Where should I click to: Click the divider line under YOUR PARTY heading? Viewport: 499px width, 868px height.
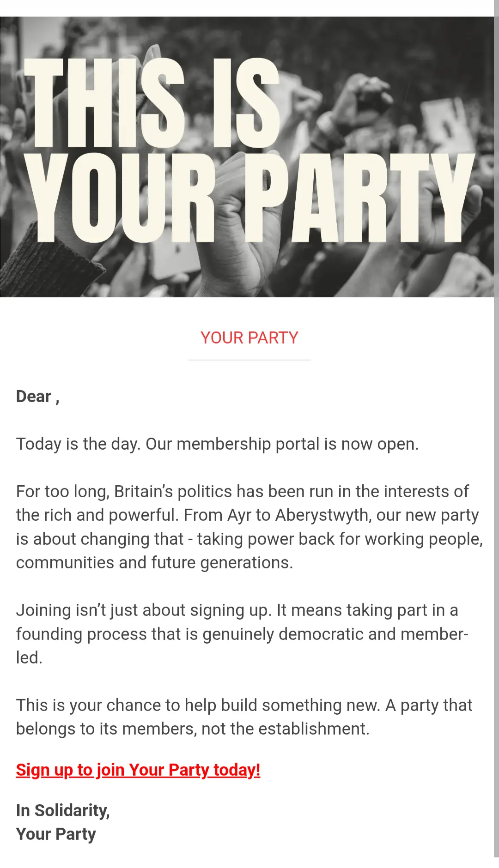pos(249,360)
